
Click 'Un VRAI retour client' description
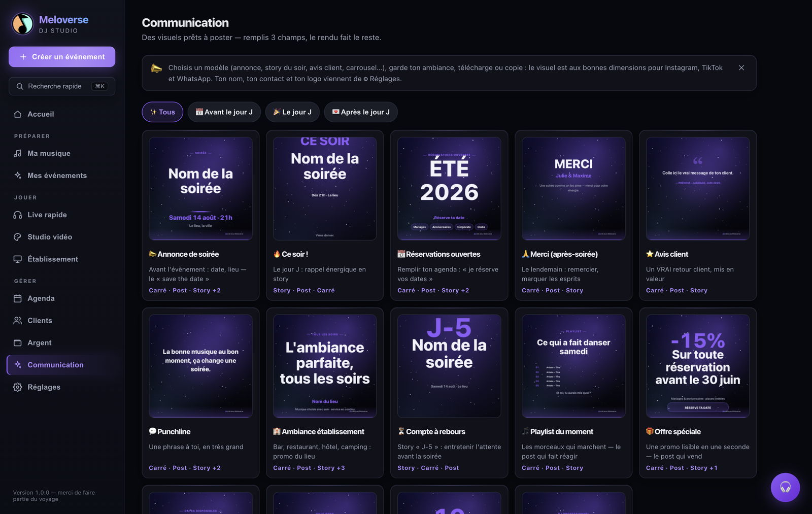point(690,274)
